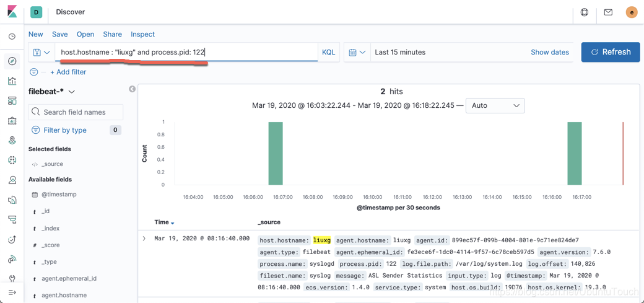Expand the first document row chevron
This screenshot has height=303, width=644.
coord(144,239)
